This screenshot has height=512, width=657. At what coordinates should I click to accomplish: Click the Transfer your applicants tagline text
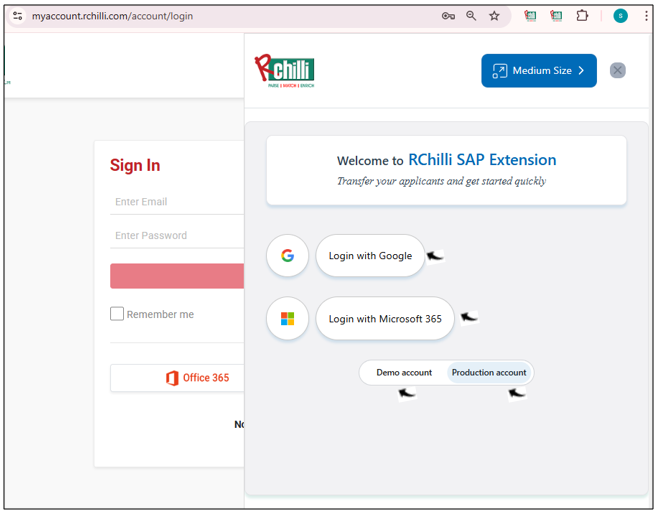442,181
